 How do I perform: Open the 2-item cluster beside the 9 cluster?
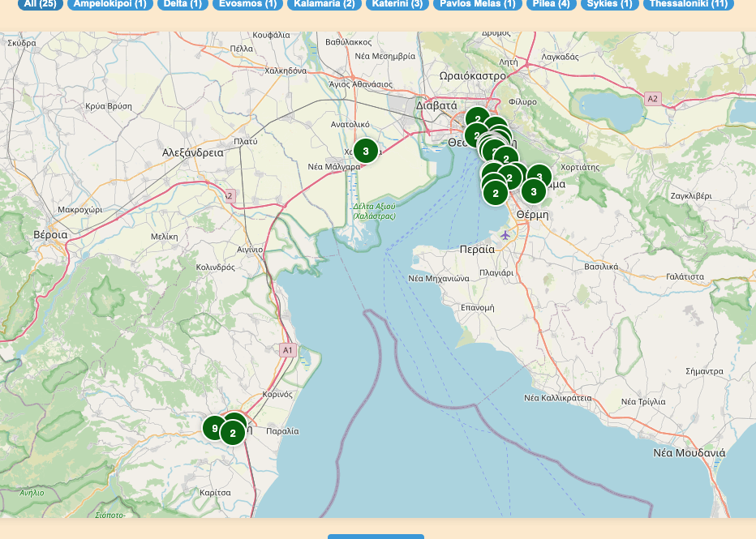[x=233, y=433]
